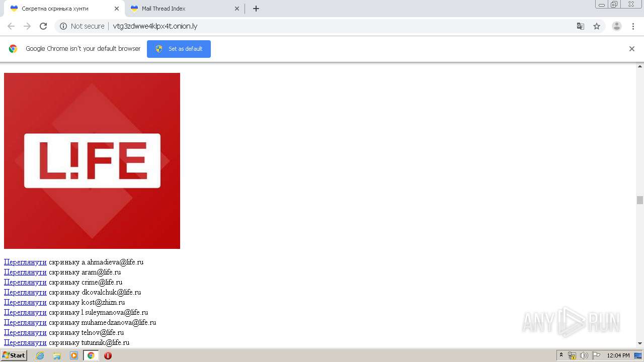This screenshot has width=644, height=362.
Task: Click the taskbar clock showing 12:04 PM
Action: pyautogui.click(x=618, y=355)
